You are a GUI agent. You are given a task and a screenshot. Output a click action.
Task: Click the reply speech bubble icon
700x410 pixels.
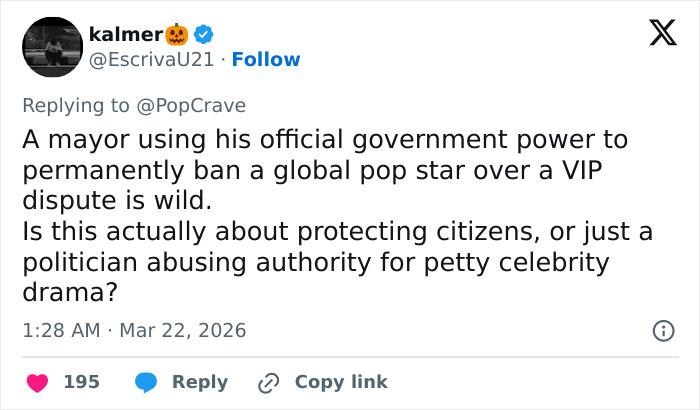[145, 382]
